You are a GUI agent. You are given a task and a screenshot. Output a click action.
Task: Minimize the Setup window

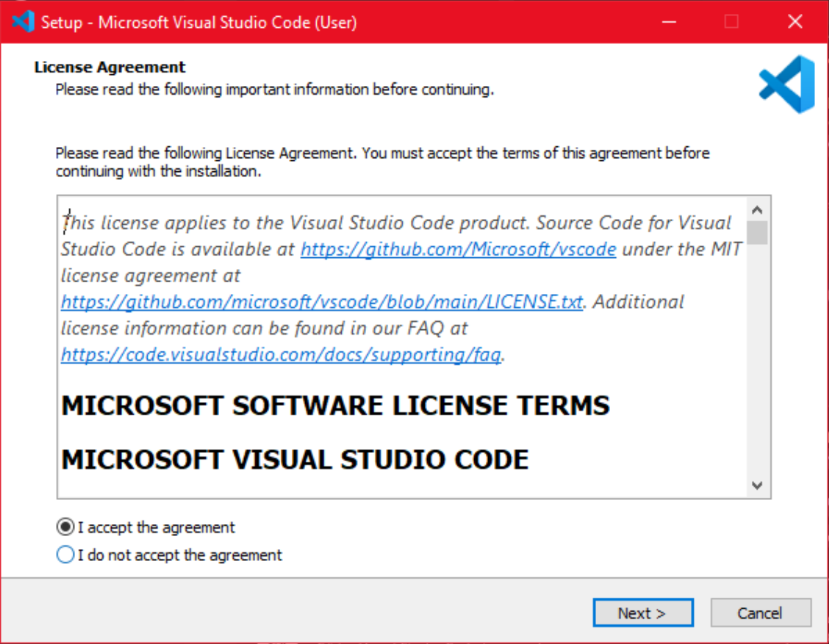point(670,21)
